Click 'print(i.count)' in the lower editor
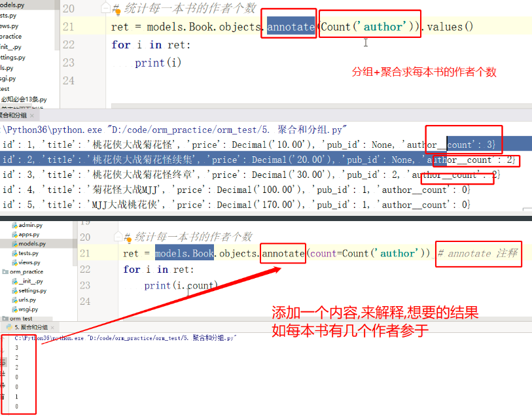This screenshot has height=416, width=532. point(181,285)
